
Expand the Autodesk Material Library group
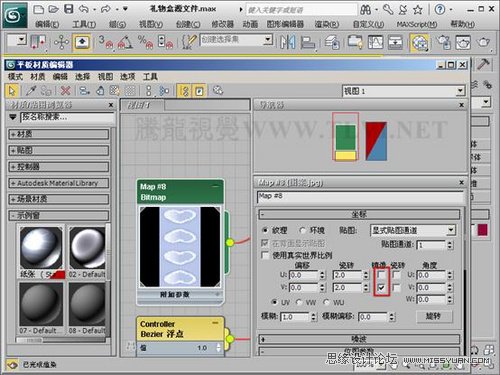tap(59, 183)
